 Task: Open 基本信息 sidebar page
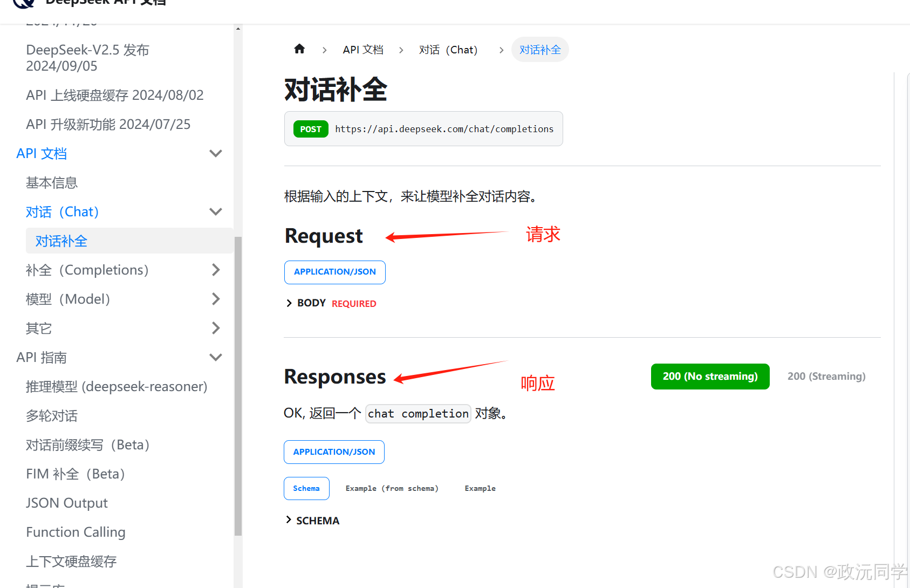click(x=52, y=183)
